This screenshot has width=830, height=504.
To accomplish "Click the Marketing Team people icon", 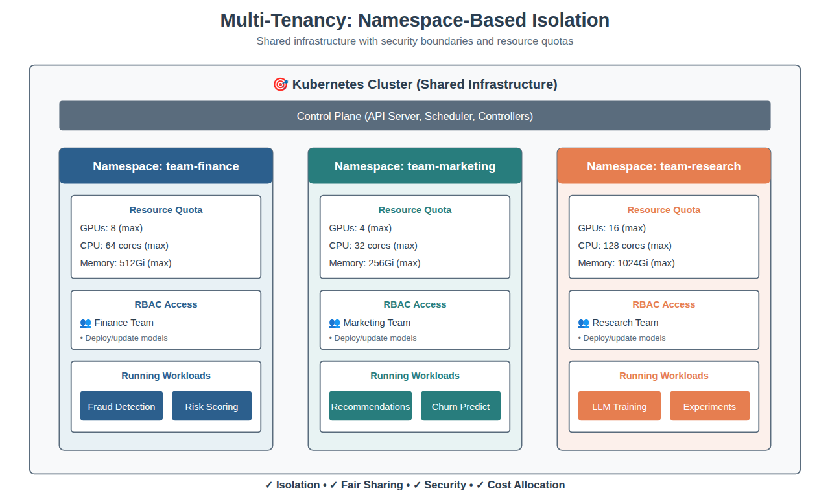I will pyautogui.click(x=335, y=323).
